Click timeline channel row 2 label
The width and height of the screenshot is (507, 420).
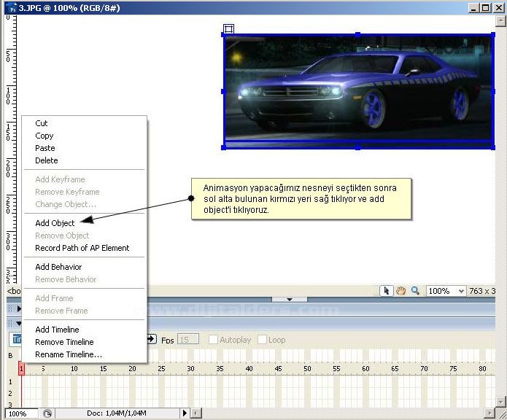pos(10,393)
